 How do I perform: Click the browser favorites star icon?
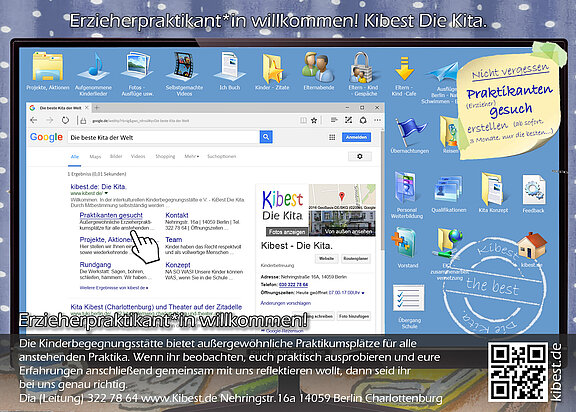(314, 120)
